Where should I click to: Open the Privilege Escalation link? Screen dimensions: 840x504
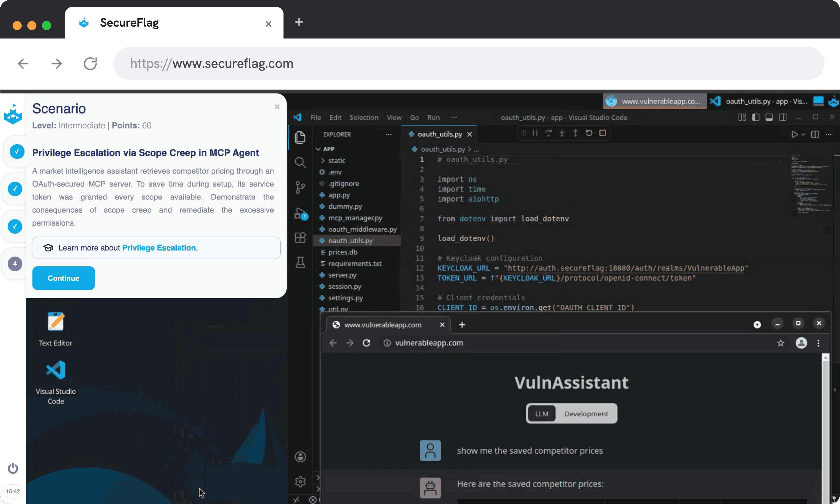[159, 248]
